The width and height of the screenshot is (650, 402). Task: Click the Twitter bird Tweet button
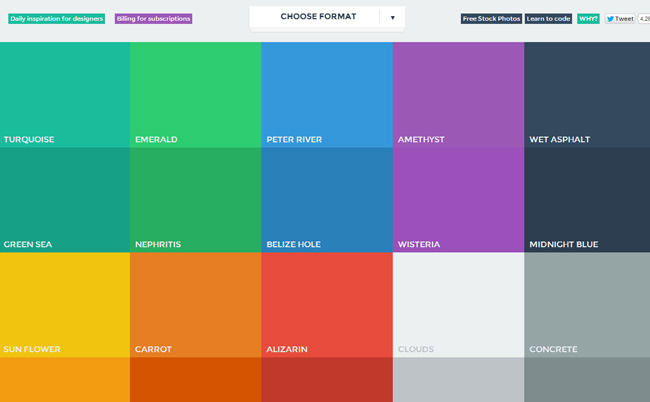620,19
